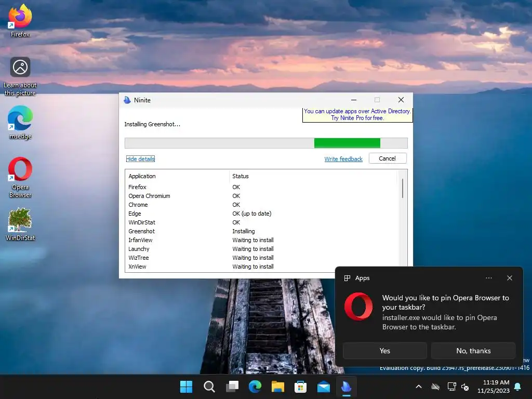This screenshot has width=532, height=399.
Task: Click the OneDrive tray icon
Action: (435, 387)
